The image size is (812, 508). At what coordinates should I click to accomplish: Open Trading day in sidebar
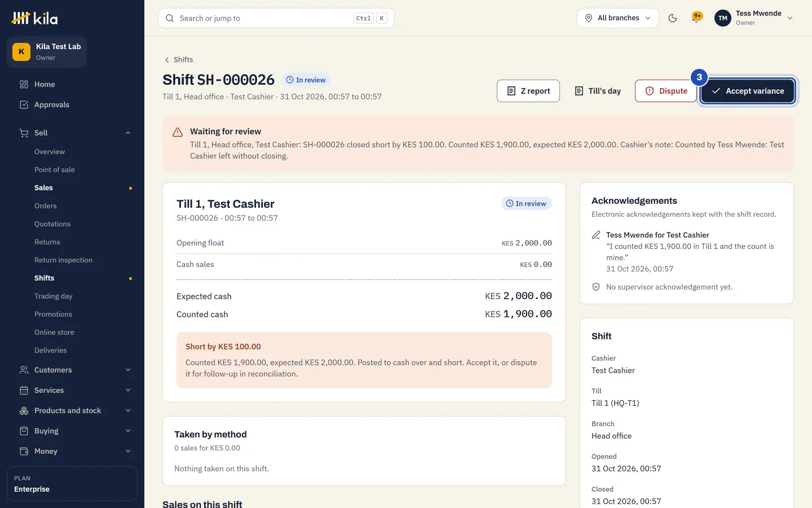coord(53,296)
